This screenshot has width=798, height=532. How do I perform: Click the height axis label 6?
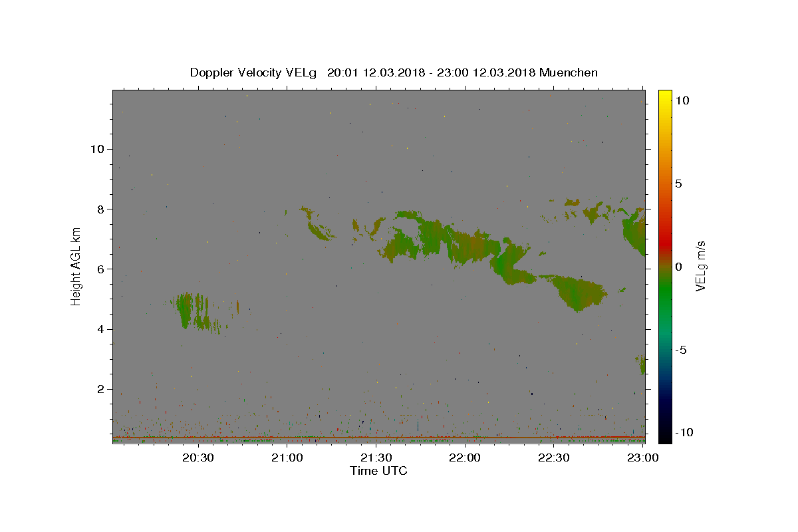[100, 269]
